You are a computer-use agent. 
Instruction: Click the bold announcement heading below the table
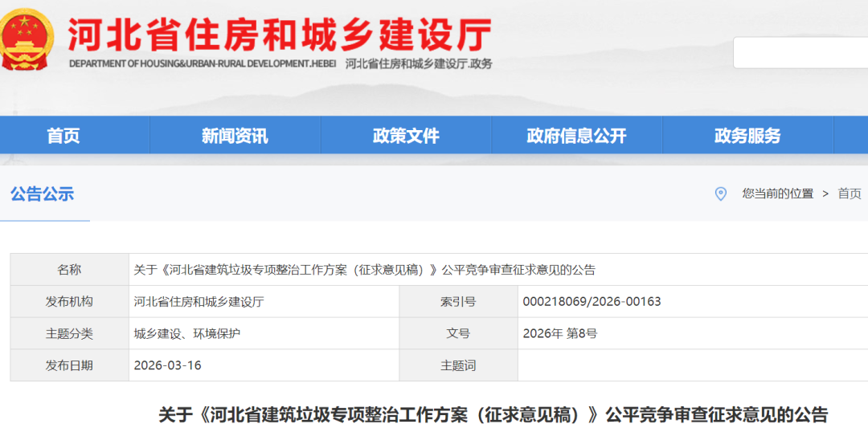(x=493, y=414)
